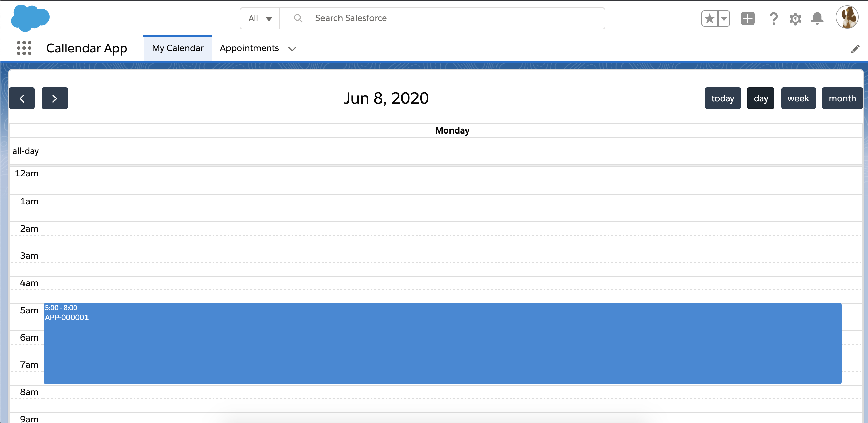Click the previous day navigation arrow
The width and height of the screenshot is (868, 423).
[23, 98]
